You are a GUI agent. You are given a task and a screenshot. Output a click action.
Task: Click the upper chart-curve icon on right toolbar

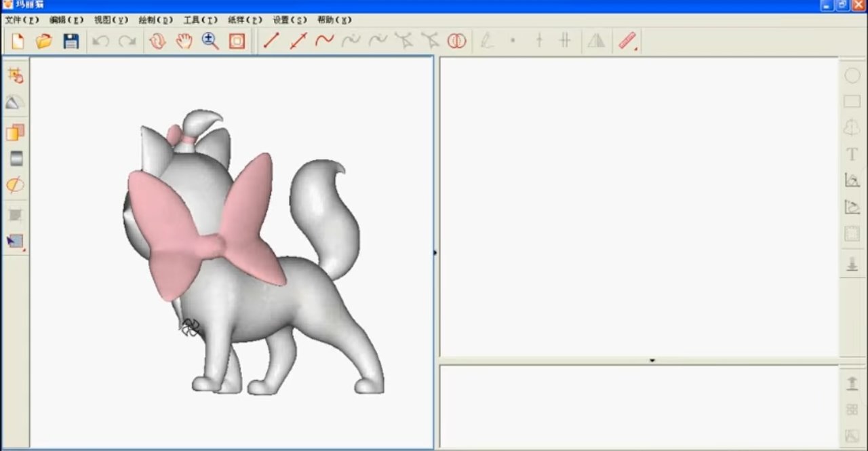[x=852, y=180]
